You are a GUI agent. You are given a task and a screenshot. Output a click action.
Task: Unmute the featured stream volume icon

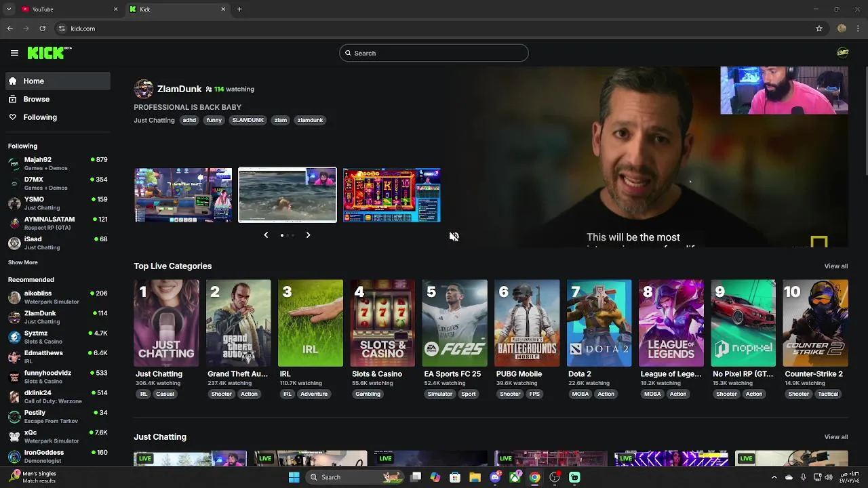(454, 236)
